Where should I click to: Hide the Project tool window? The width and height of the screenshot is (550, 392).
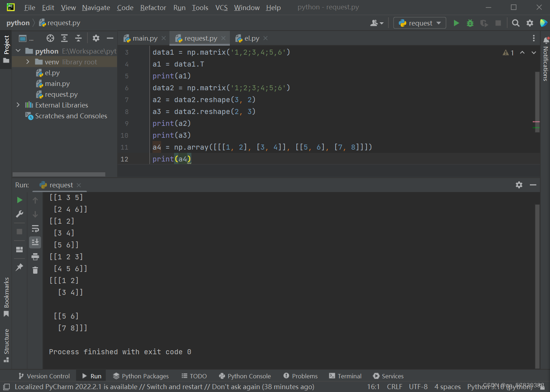tap(110, 38)
